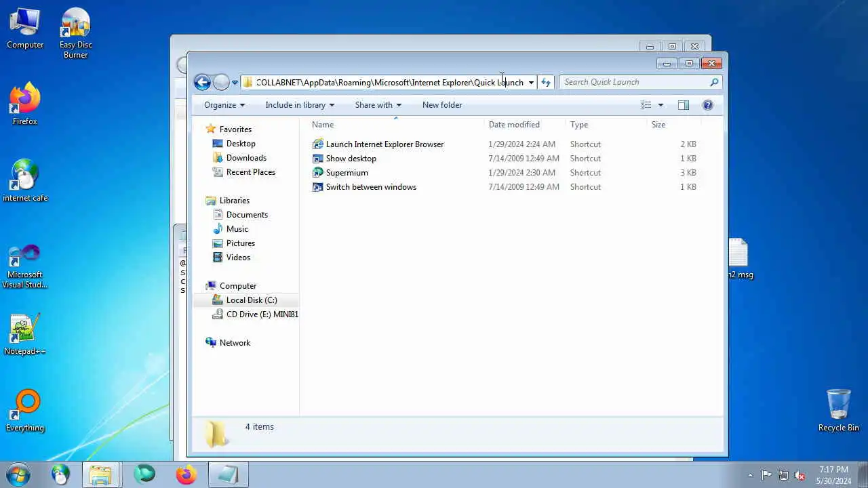Click the taskbar clock showing 7:17 PM
The image size is (868, 488).
pyautogui.click(x=833, y=475)
